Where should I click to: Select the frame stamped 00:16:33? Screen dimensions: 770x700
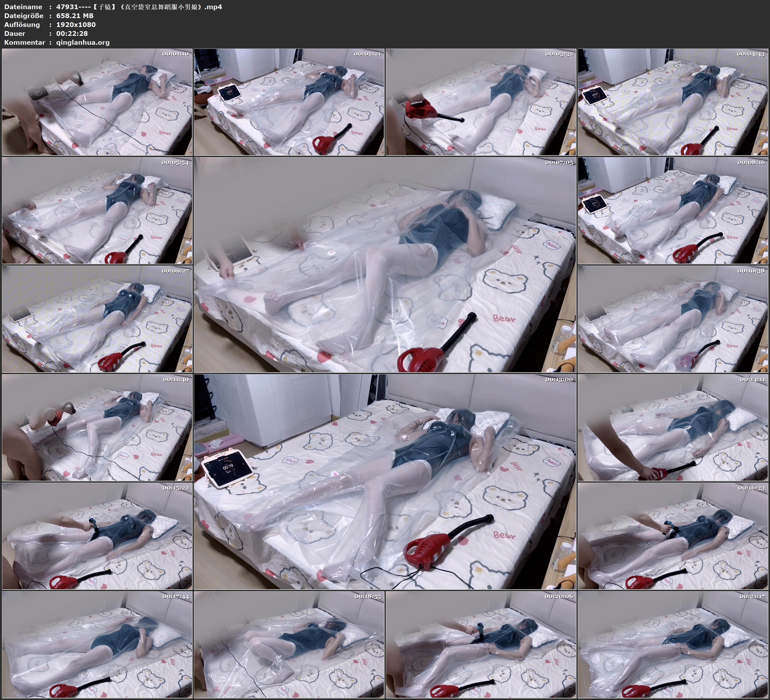point(673,536)
